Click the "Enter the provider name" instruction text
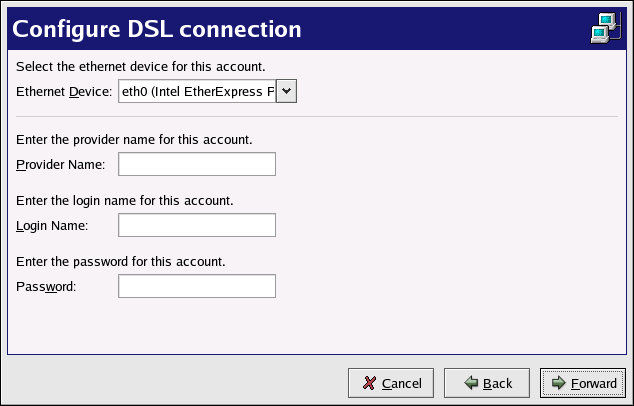Viewport: 634px width, 406px height. pyautogui.click(x=134, y=139)
